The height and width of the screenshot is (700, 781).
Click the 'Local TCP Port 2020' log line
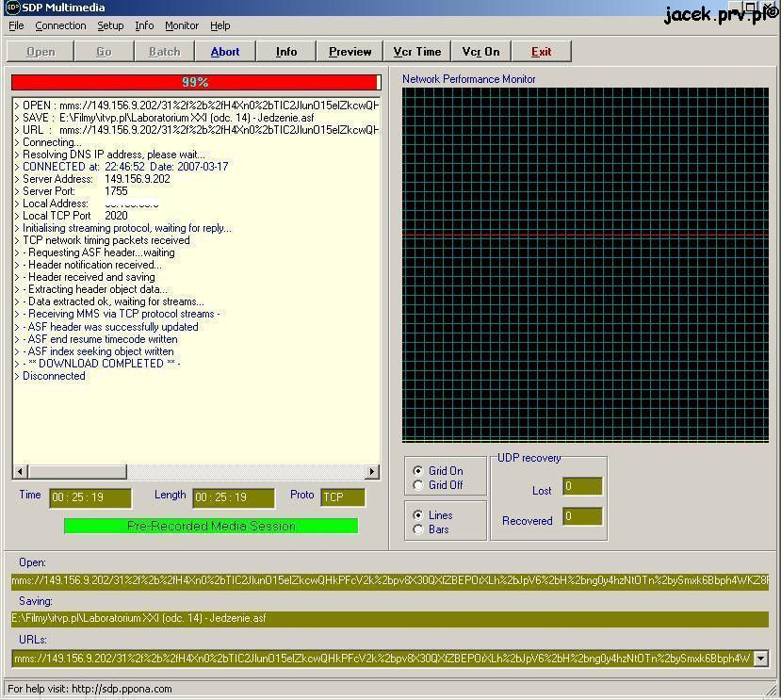[71, 216]
